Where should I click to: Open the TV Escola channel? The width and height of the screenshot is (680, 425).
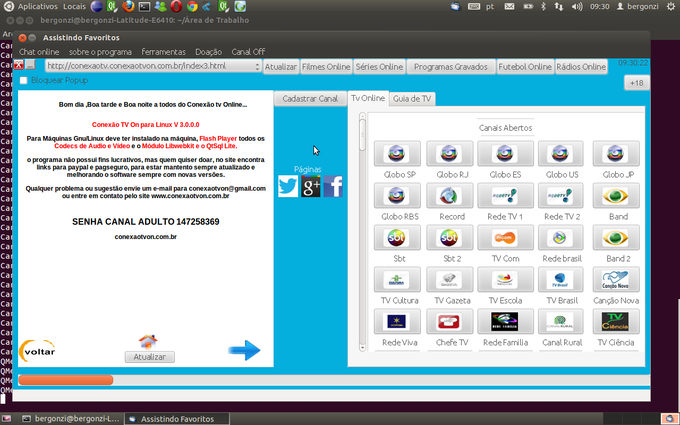pos(505,280)
